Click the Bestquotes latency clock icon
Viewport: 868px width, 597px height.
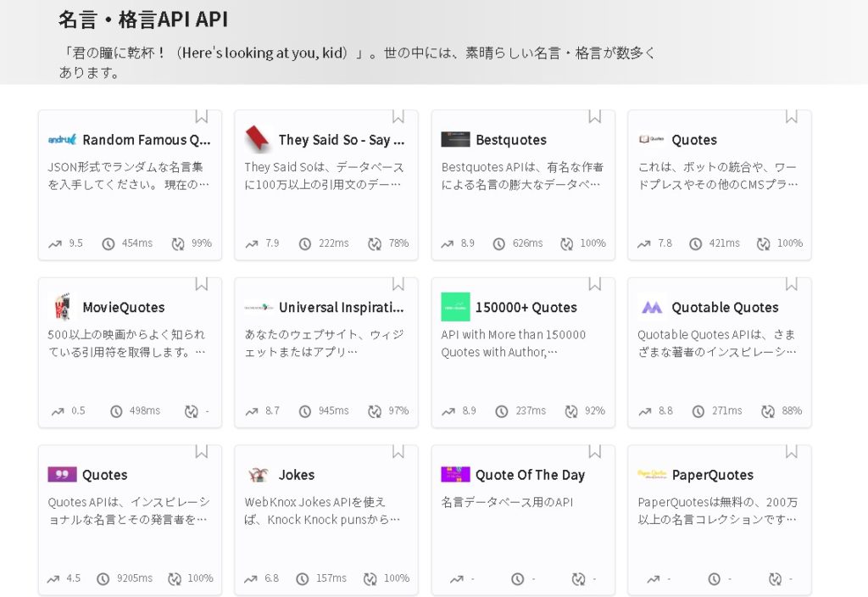499,243
